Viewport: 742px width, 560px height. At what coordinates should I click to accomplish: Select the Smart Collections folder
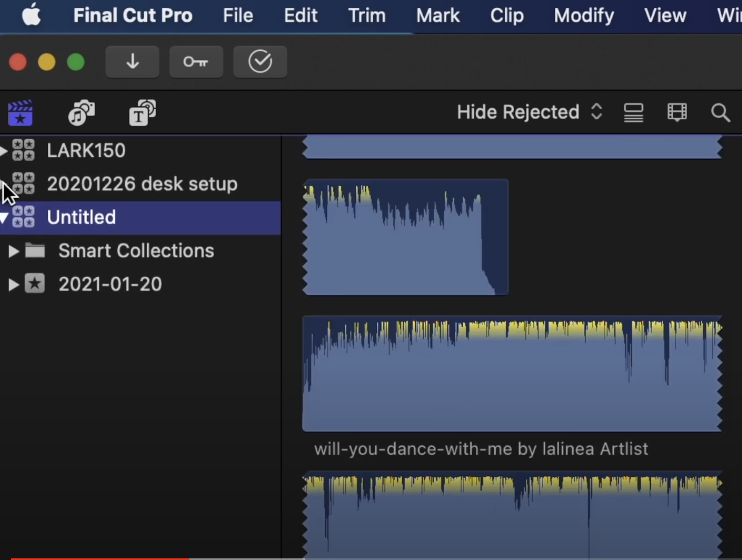click(x=136, y=251)
